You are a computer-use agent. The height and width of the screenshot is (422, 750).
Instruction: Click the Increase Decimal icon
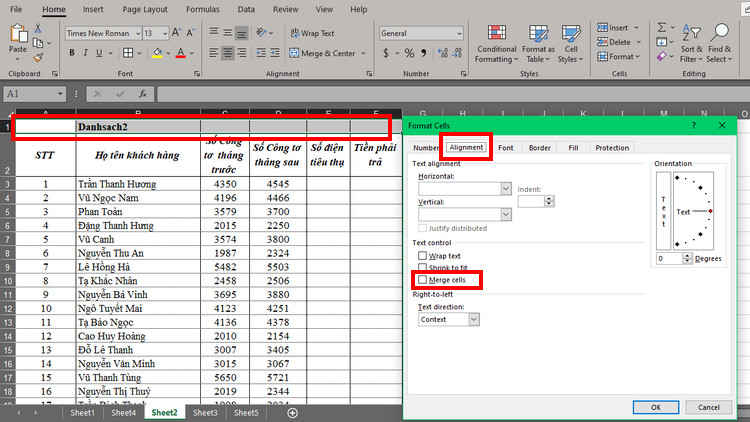(443, 53)
